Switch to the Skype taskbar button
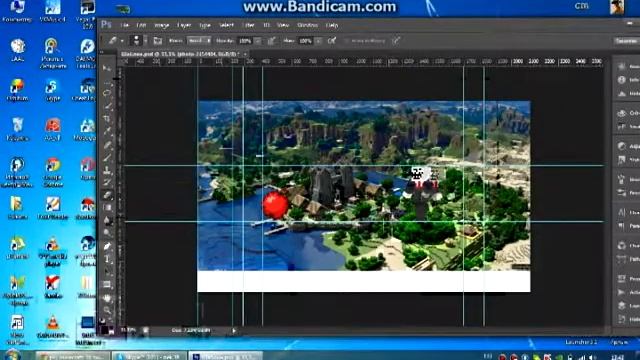640x360 pixels. [149, 356]
